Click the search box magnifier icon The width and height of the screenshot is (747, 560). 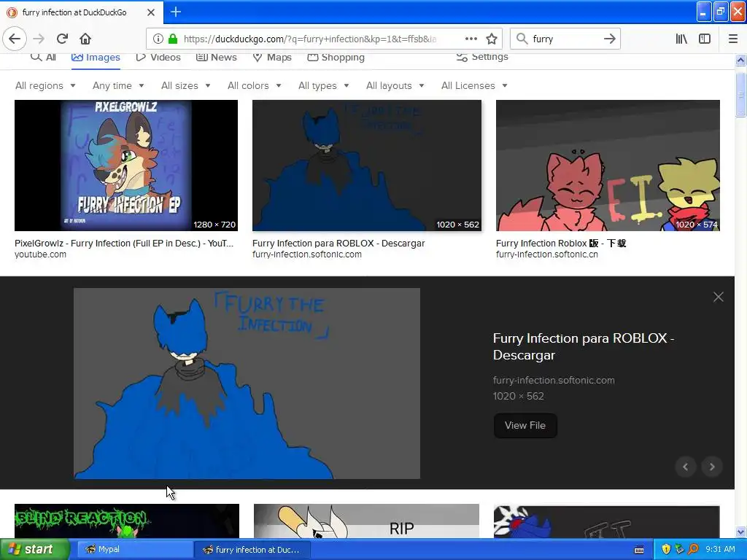coord(522,39)
